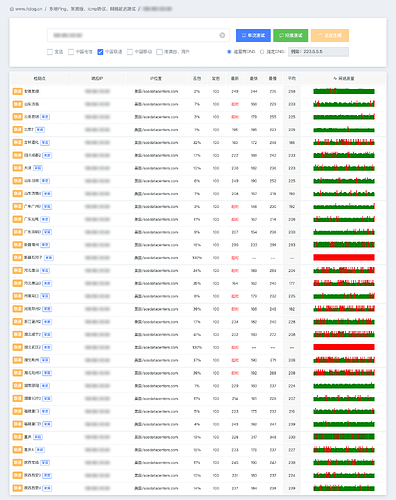Tick the 港澳台、海外 checkbox

tap(159, 52)
